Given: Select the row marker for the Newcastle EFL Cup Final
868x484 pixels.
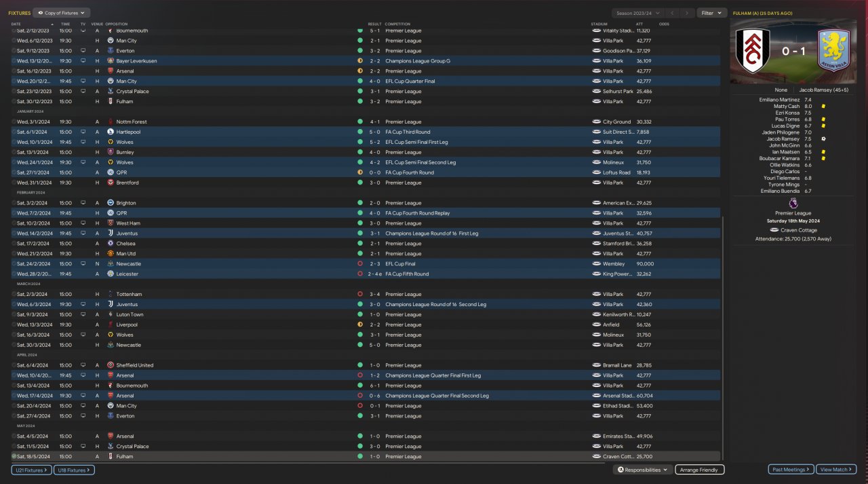Looking at the screenshot, I should pos(14,263).
